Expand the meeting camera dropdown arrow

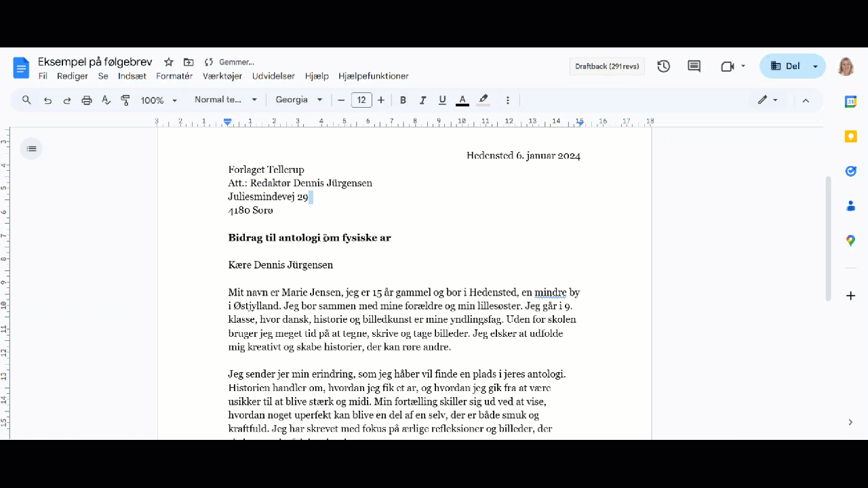coord(743,66)
